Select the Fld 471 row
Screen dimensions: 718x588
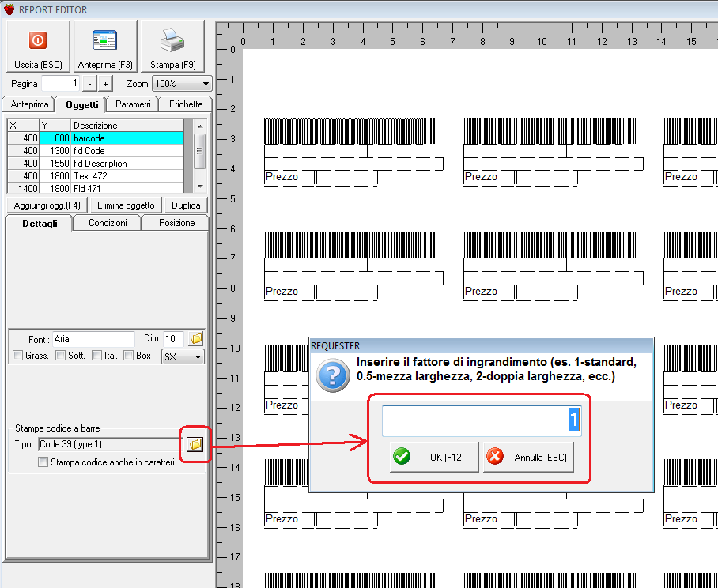(95, 188)
